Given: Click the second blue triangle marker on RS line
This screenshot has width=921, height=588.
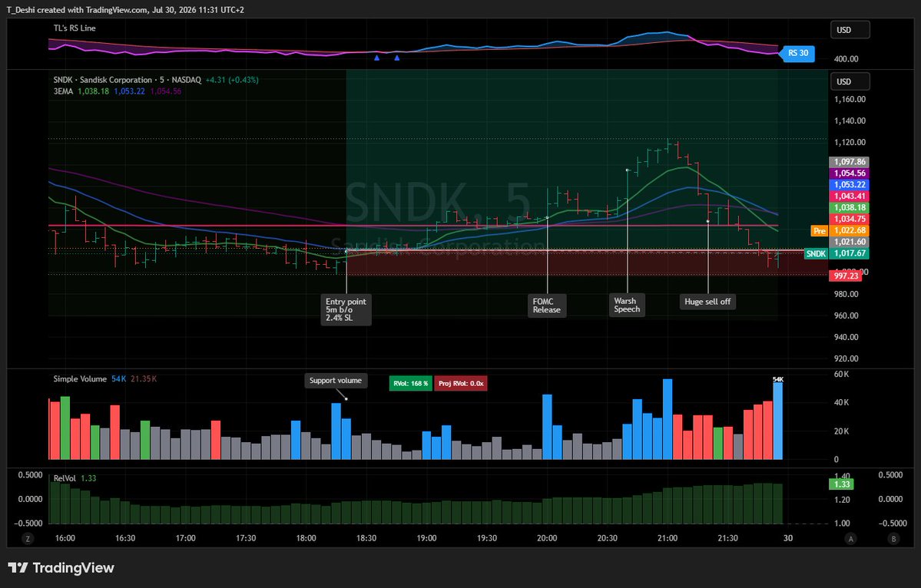Looking at the screenshot, I should click(397, 58).
